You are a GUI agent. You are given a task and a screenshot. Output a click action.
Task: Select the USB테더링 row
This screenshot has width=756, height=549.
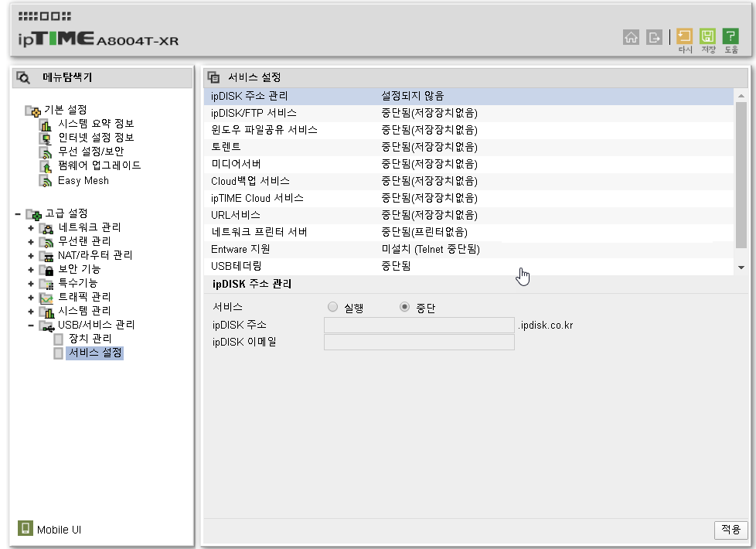[468, 266]
